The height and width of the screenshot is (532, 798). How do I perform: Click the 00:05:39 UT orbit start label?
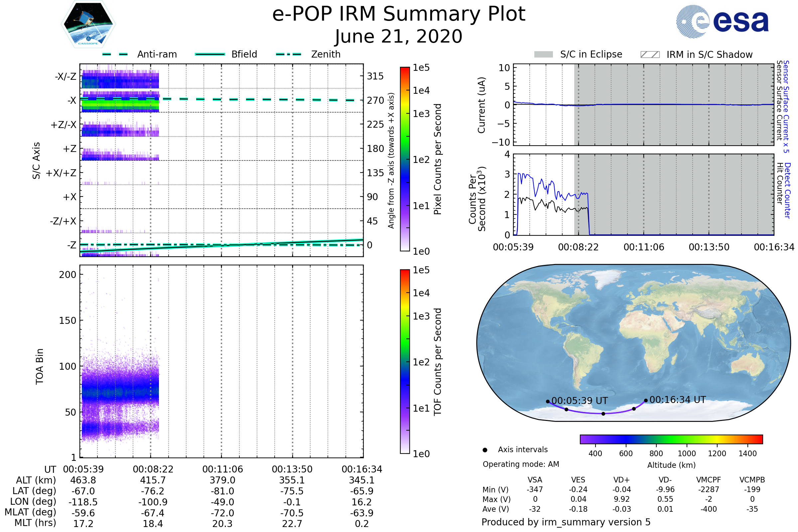point(580,401)
